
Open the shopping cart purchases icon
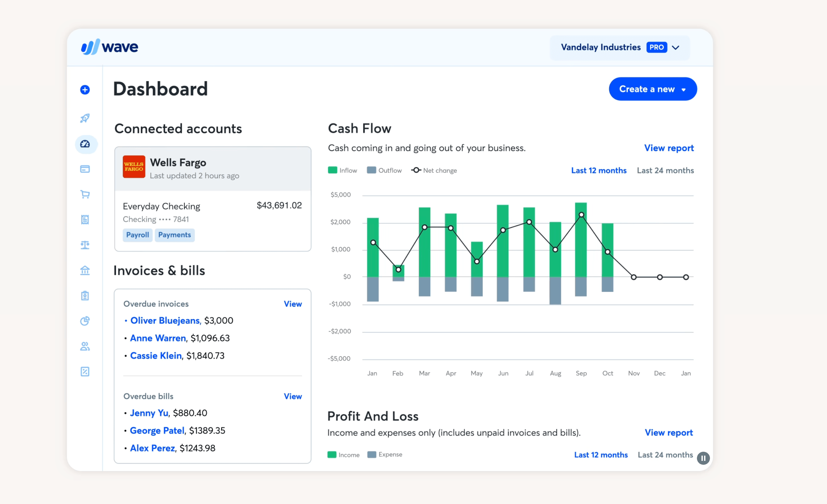tap(85, 194)
